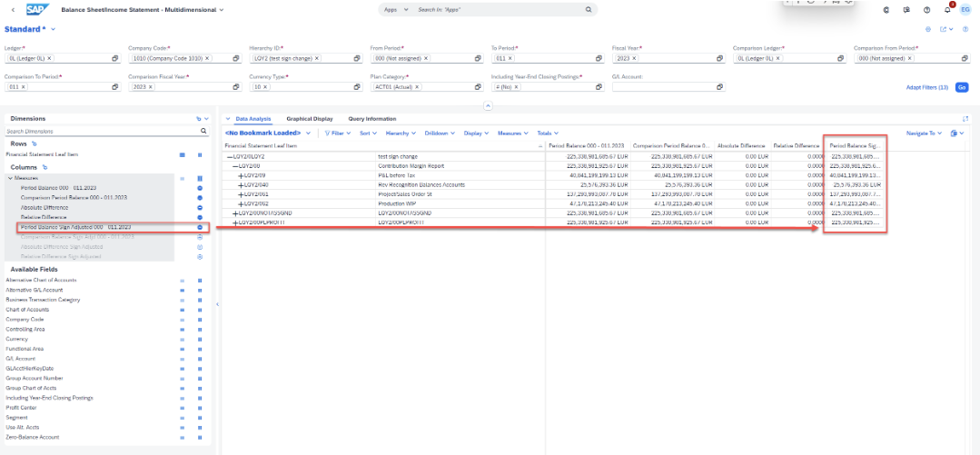Enable Comparison Balance Sign Adjd measure
Viewport: 980px width, 455px height.
200,237
